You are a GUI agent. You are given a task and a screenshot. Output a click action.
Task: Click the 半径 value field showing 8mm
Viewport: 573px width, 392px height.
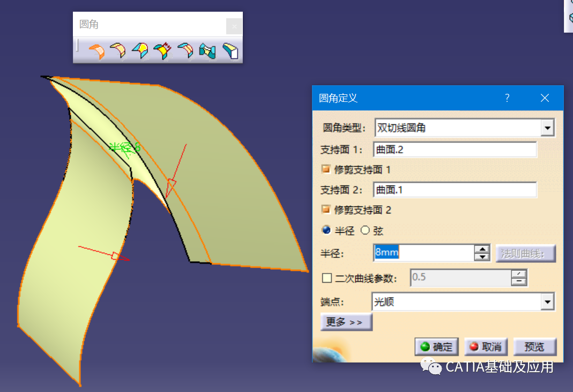424,253
